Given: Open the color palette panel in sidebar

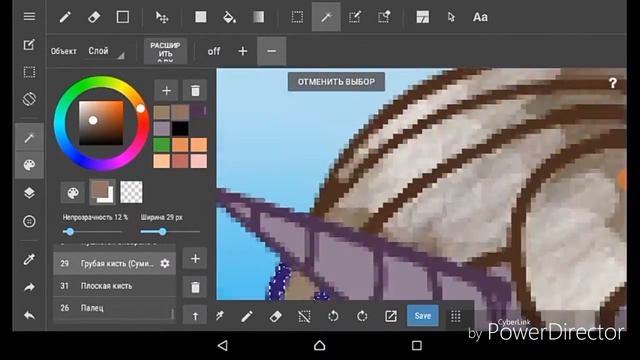Looking at the screenshot, I should tap(29, 165).
